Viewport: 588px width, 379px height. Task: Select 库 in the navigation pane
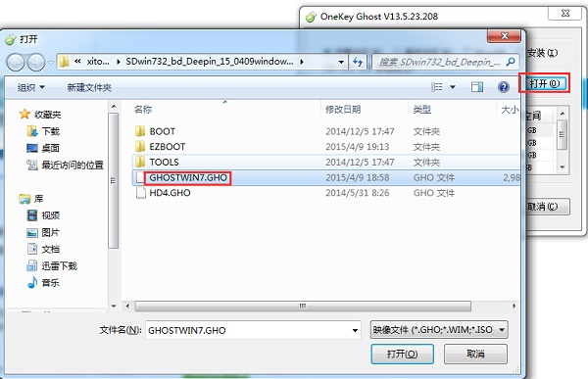(x=38, y=199)
